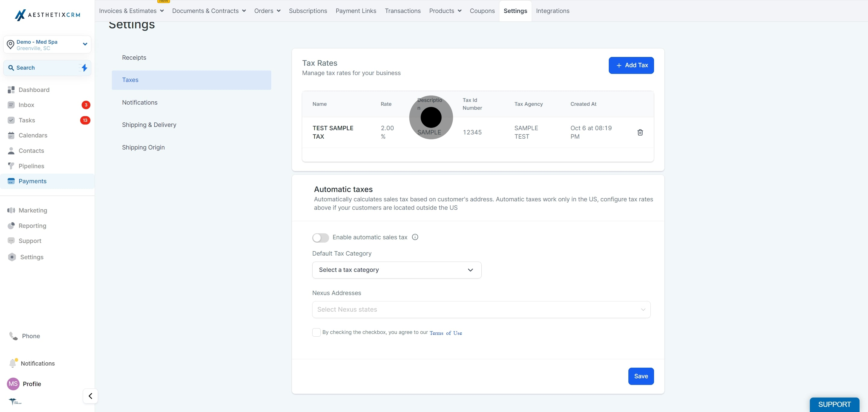Check the Terms of Use agreement checkbox
The height and width of the screenshot is (412, 868).
coord(316,332)
